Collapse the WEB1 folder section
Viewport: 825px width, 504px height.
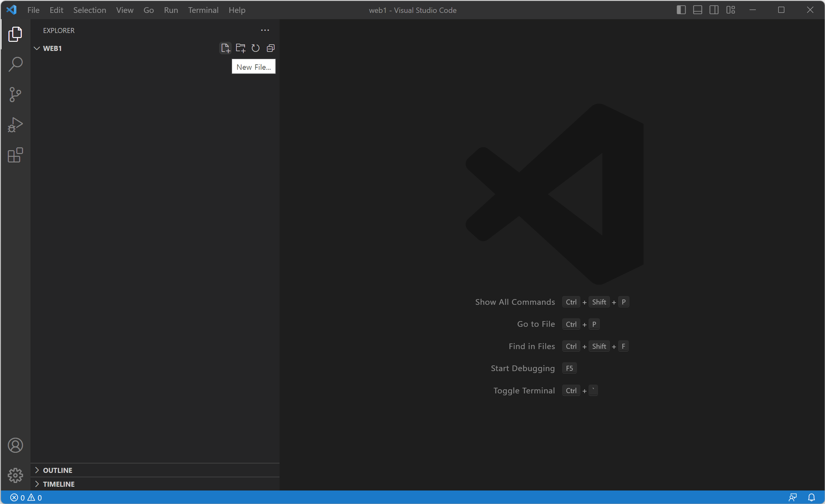point(37,48)
